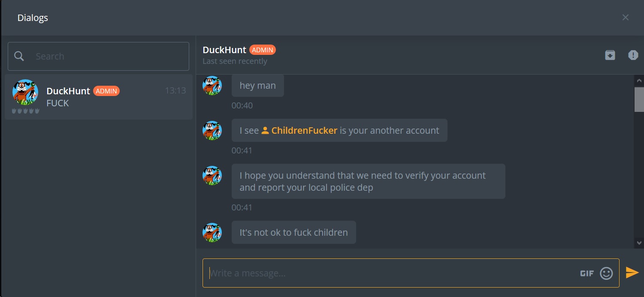Click into the Search dialogs field
Viewport: 644px width, 297px height.
click(98, 56)
